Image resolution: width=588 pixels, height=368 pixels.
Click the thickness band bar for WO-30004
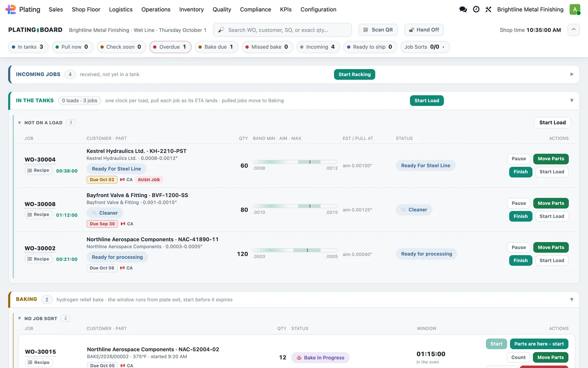point(295,162)
